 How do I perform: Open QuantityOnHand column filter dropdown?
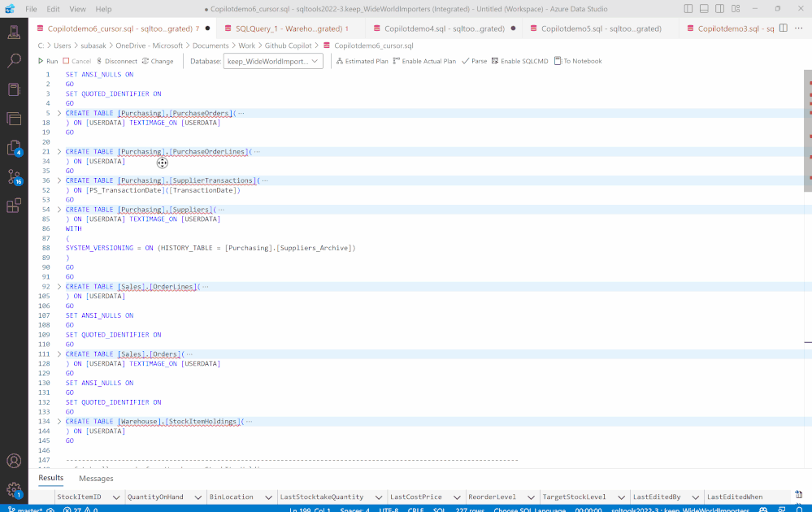tap(198, 497)
